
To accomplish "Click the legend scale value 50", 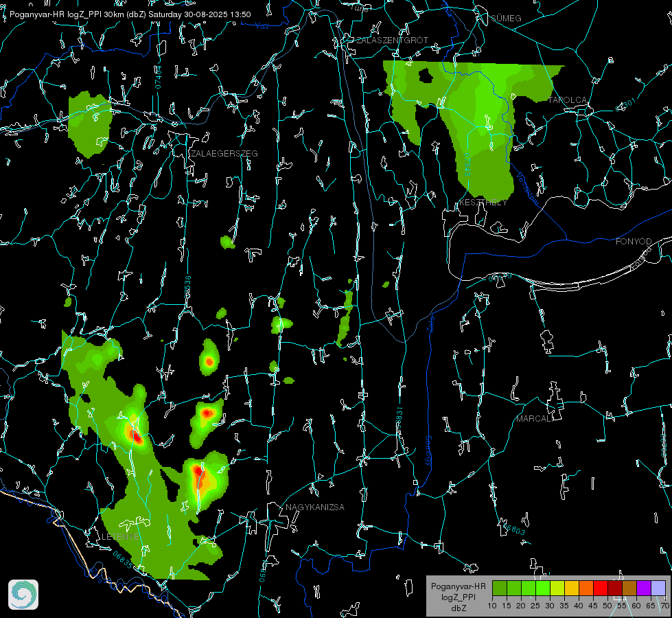I will click(607, 606).
